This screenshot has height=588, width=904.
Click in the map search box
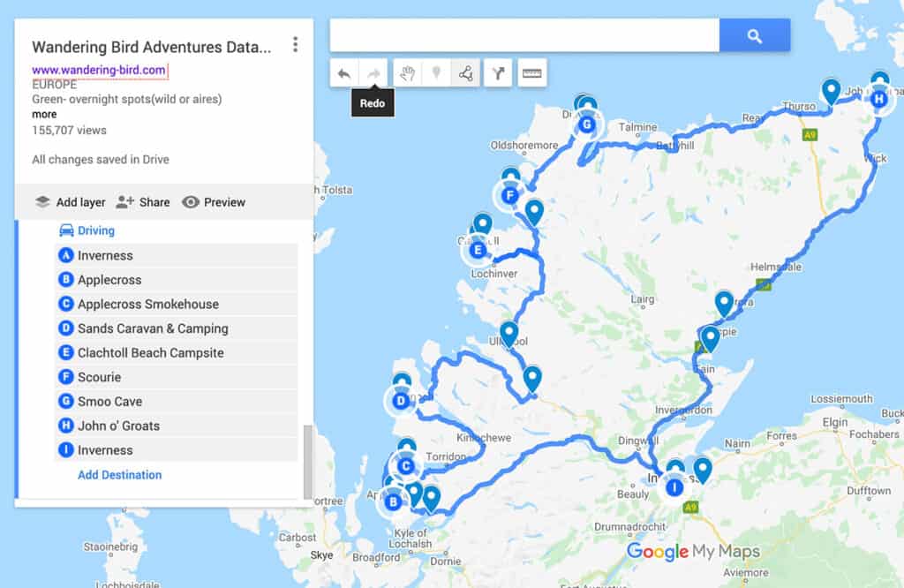524,35
